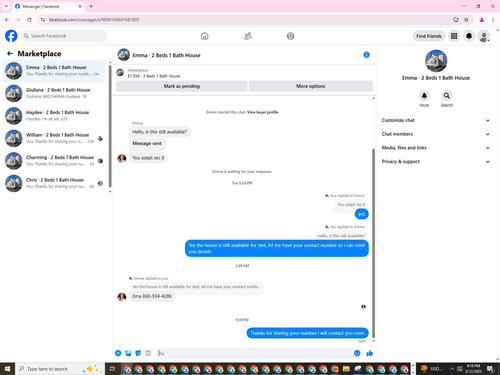500x375 pixels.
Task: Click Find friends button
Action: 429,36
